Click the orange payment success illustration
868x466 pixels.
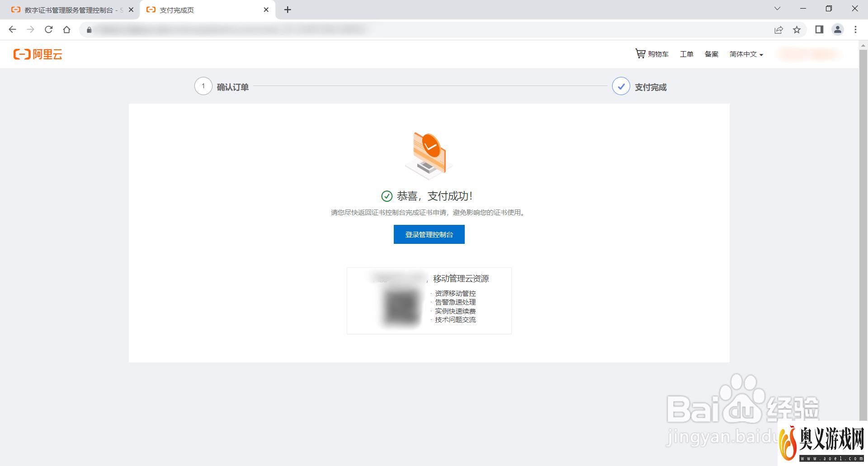coord(429,155)
